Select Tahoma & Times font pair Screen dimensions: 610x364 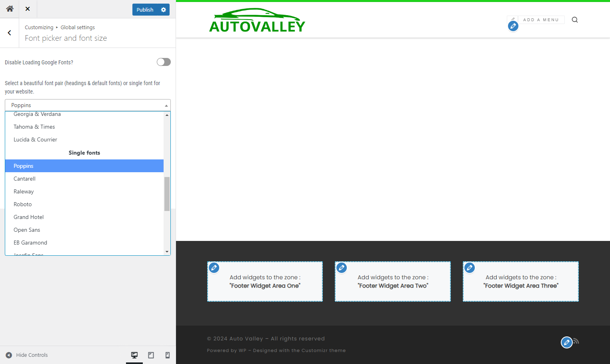coord(84,127)
